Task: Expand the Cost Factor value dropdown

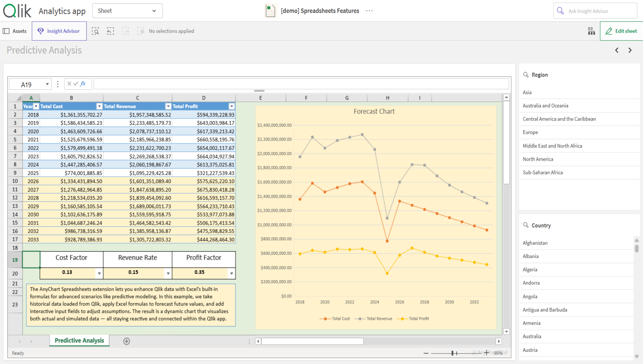Action: 99,273
